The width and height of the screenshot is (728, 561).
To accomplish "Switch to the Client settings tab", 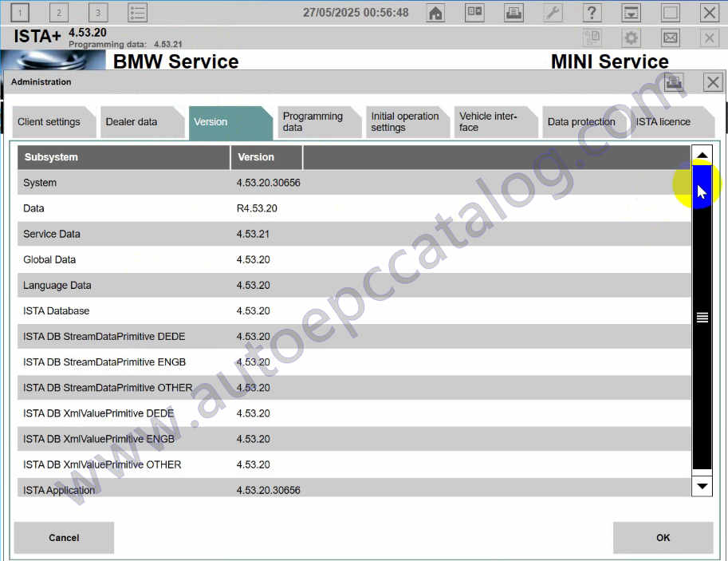I will point(54,122).
